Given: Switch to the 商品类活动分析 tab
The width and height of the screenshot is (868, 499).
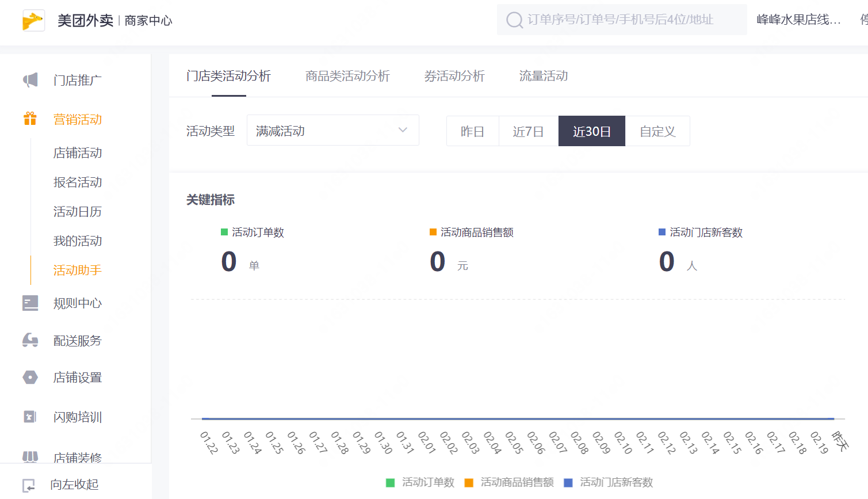Looking at the screenshot, I should coord(347,76).
